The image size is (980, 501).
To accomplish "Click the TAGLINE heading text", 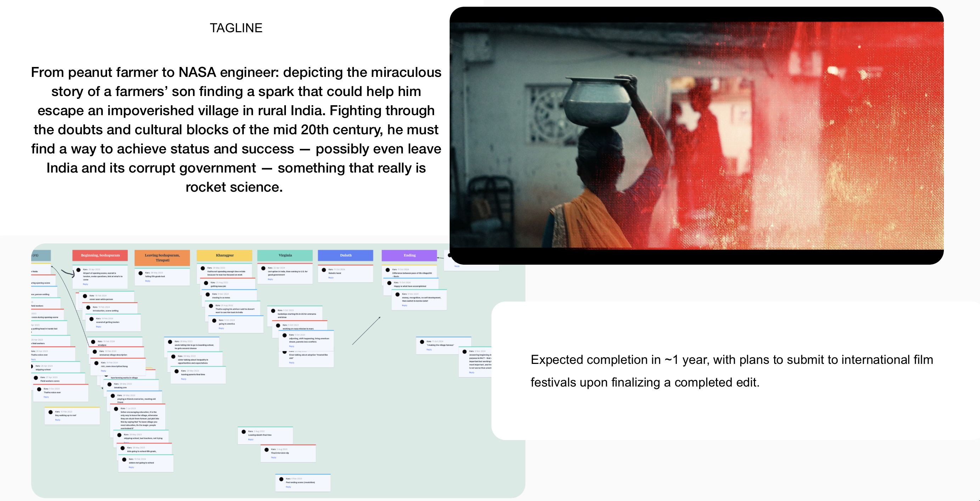I will (x=236, y=28).
